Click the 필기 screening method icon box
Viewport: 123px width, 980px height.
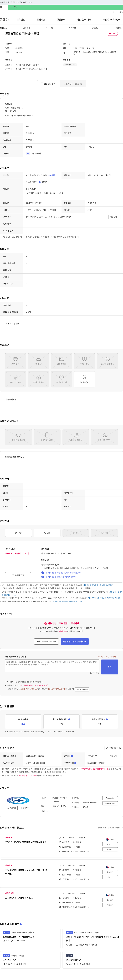76,533
